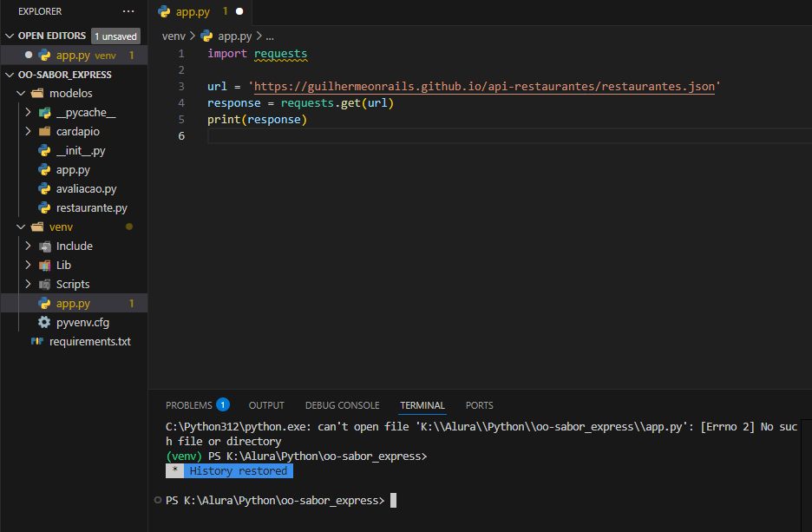Click the __init__.py Python file icon
The image size is (812, 532).
[44, 151]
